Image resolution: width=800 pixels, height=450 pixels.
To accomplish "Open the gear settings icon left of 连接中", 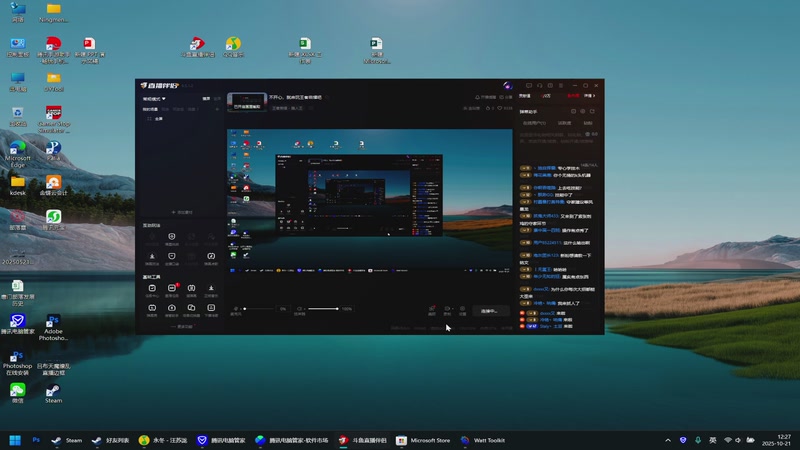I will click(x=462, y=309).
